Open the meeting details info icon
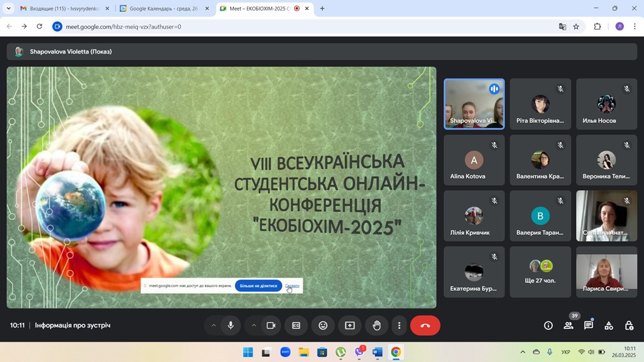Image resolution: width=644 pixels, height=362 pixels. coord(548,325)
